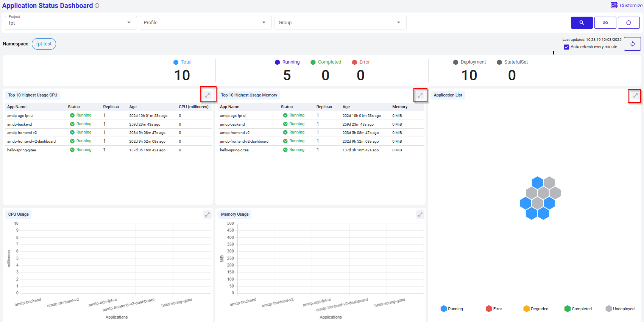This screenshot has width=644, height=322.
Task: Toggle Completed legend in Application List
Action: 578,309
